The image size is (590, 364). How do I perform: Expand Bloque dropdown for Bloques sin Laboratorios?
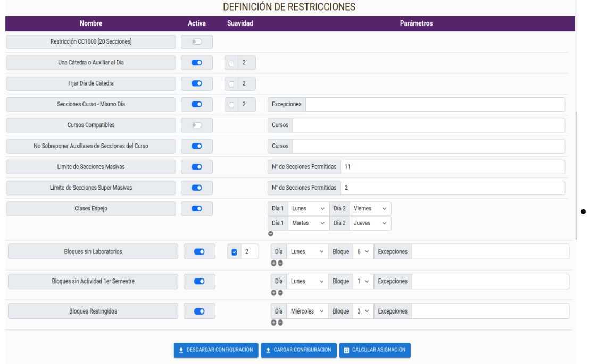point(363,252)
